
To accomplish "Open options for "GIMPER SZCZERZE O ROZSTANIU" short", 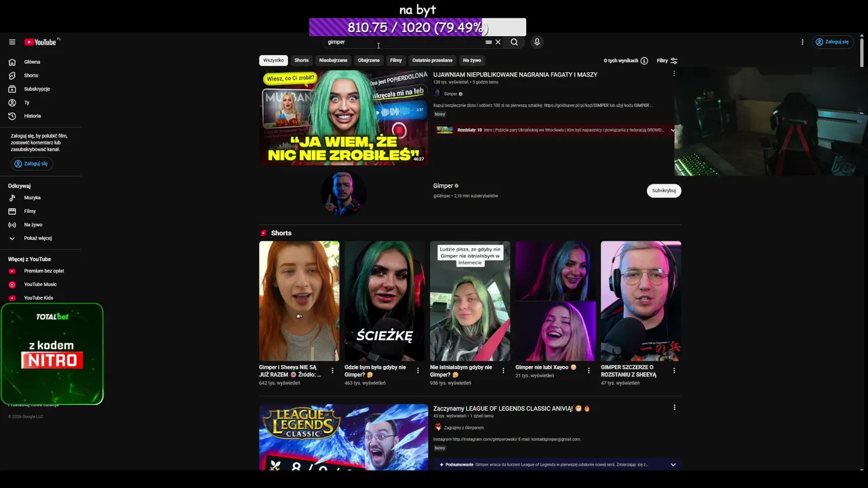I will 674,371.
